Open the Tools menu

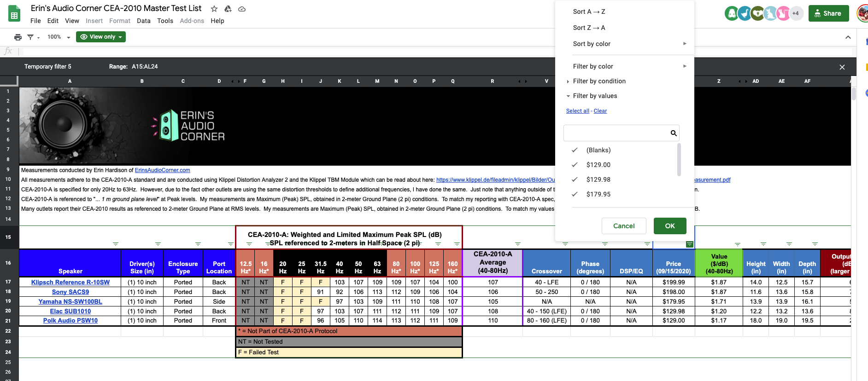(165, 21)
